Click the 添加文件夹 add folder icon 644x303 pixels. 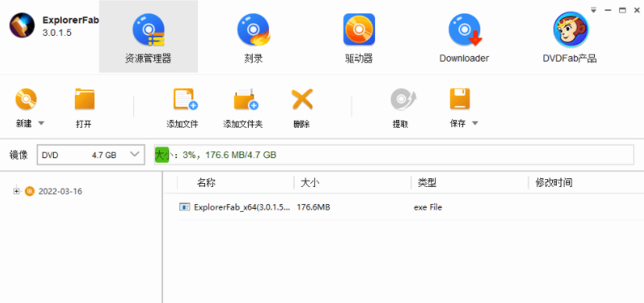coord(246,100)
